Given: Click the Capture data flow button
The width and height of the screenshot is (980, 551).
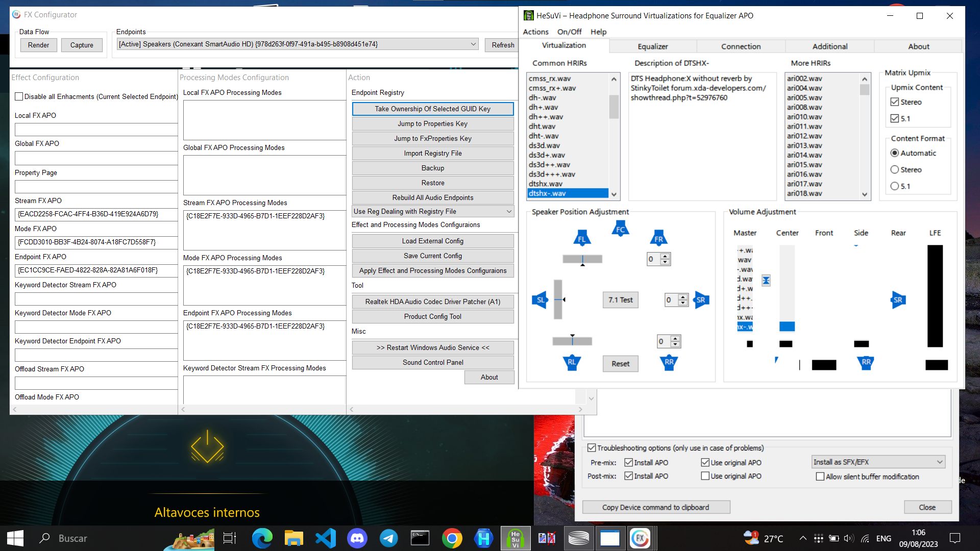Looking at the screenshot, I should coord(82,45).
